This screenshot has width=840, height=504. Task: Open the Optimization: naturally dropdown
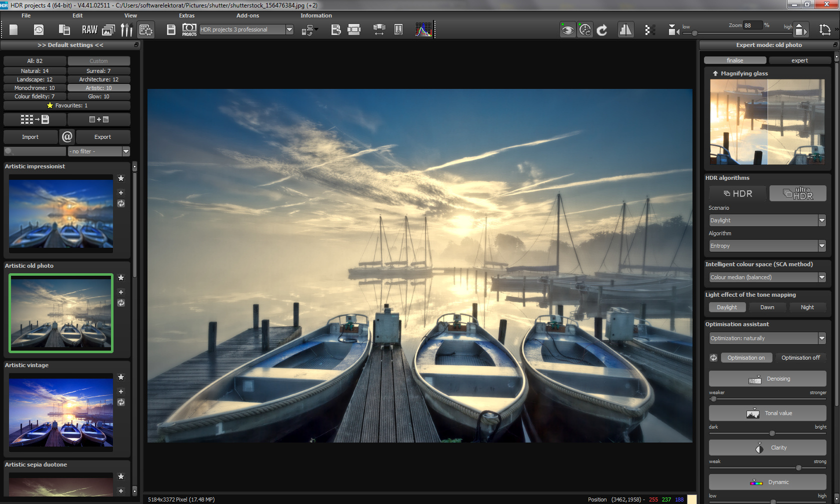[767, 338]
